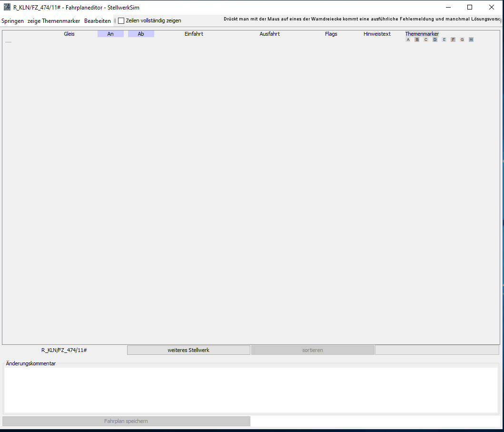Enable 'Zeilen vollständig zeigen' checkbox
Image resolution: width=504 pixels, height=432 pixels.
[121, 20]
